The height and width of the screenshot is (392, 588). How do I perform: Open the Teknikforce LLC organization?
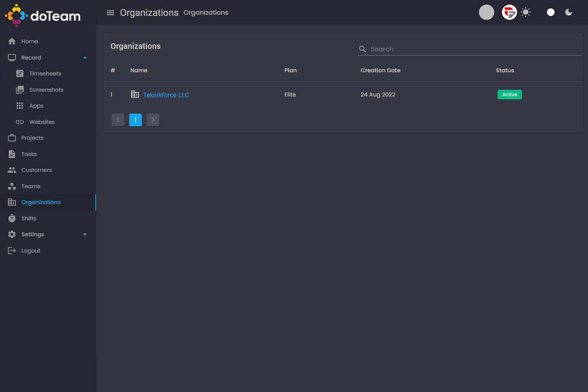pyautogui.click(x=166, y=95)
